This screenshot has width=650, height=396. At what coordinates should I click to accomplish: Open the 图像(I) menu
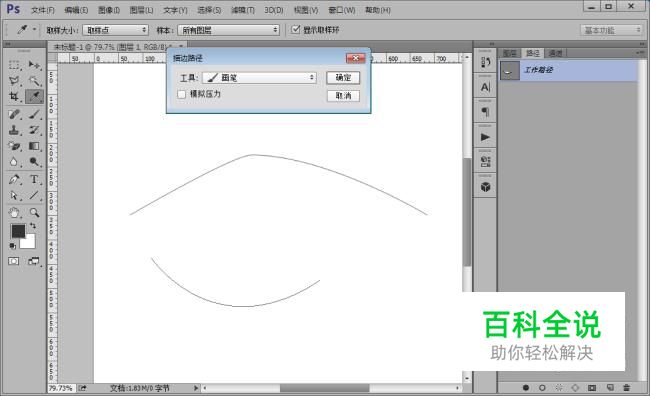[109, 10]
